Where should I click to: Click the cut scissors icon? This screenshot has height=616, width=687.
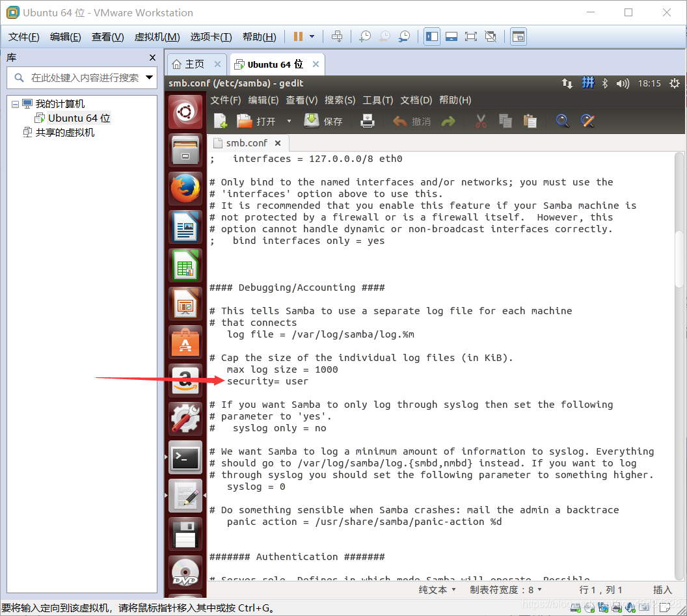pos(481,121)
